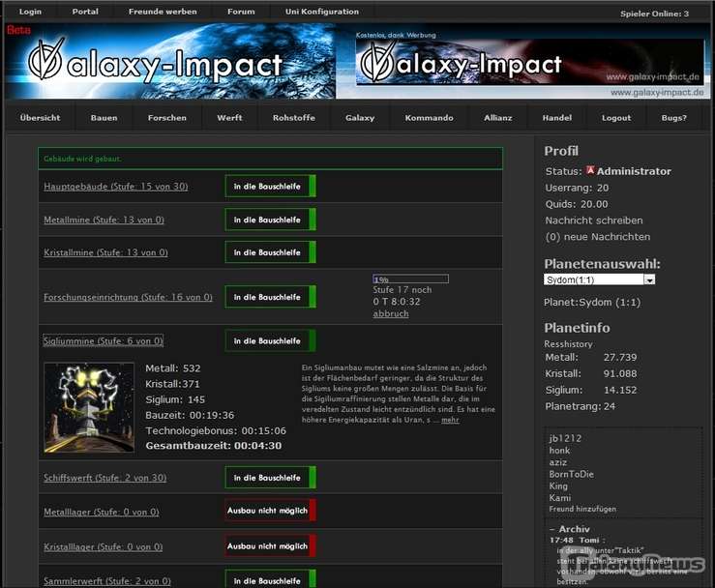
Task: Select friend aziz in list
Action: pyautogui.click(x=558, y=461)
